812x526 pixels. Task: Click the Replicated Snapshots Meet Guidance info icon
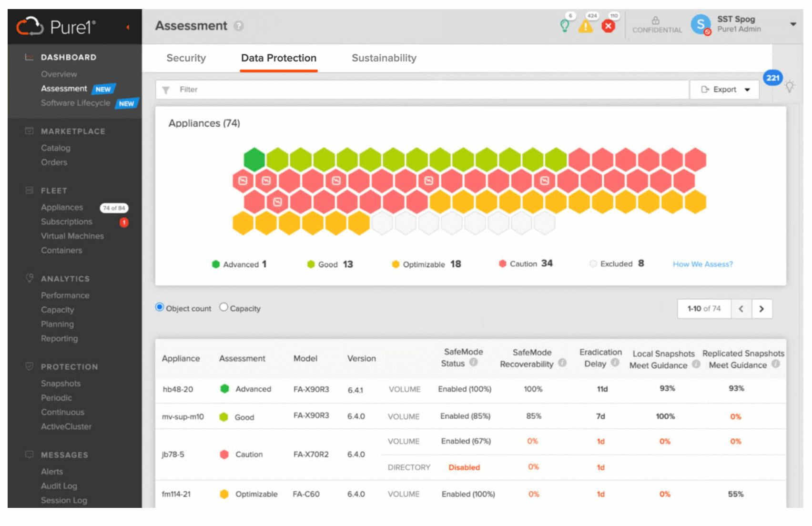tap(776, 364)
